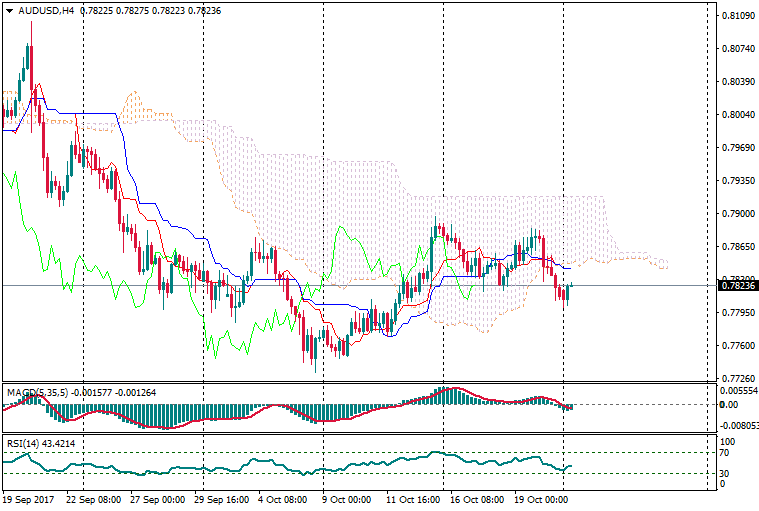Viewport: 759px width, 511px height.
Task: Select the MACD 0.005554 scale label
Action: pyautogui.click(x=740, y=390)
